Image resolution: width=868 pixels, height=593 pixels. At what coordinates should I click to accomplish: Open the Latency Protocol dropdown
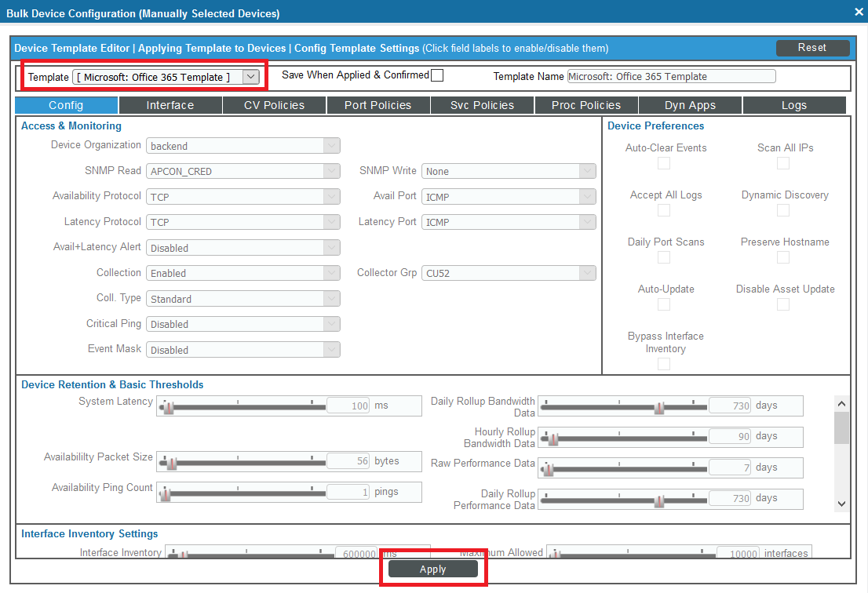[x=243, y=223]
